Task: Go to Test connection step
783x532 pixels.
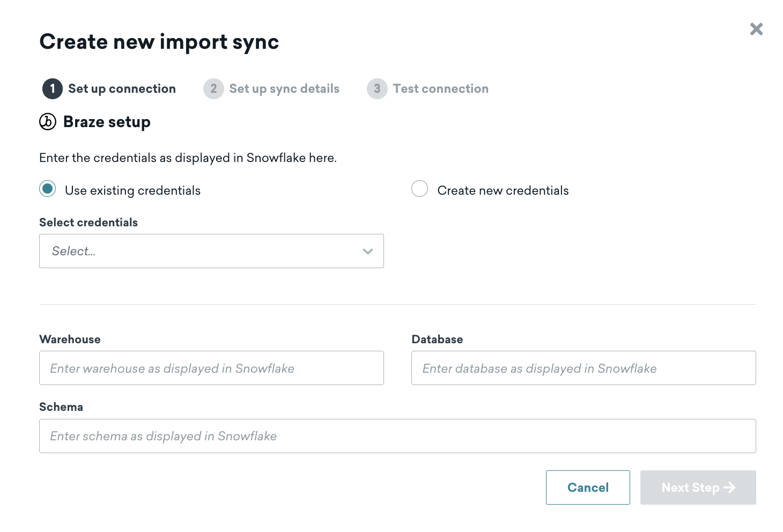Action: 440,88
